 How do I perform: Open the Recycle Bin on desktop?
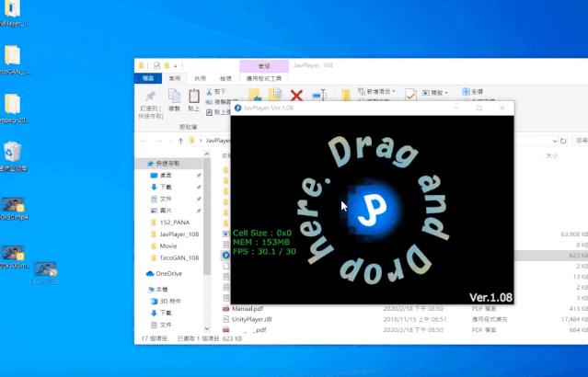pos(13,152)
